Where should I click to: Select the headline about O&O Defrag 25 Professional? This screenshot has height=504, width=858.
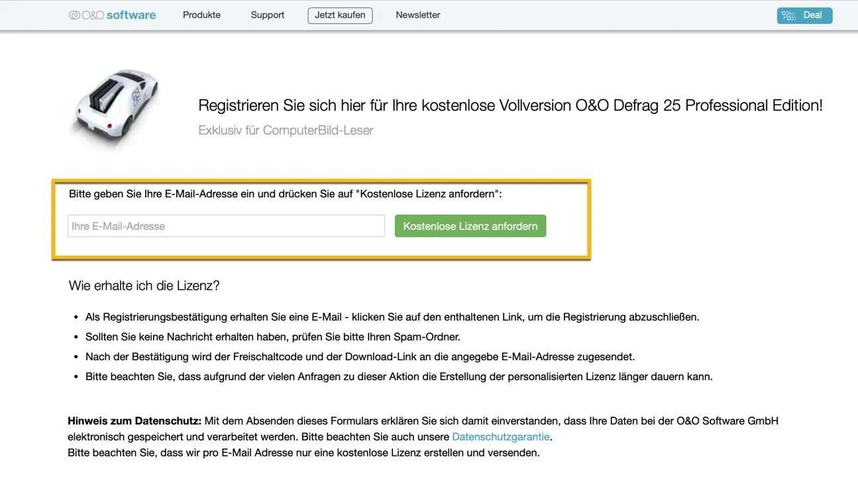[510, 105]
